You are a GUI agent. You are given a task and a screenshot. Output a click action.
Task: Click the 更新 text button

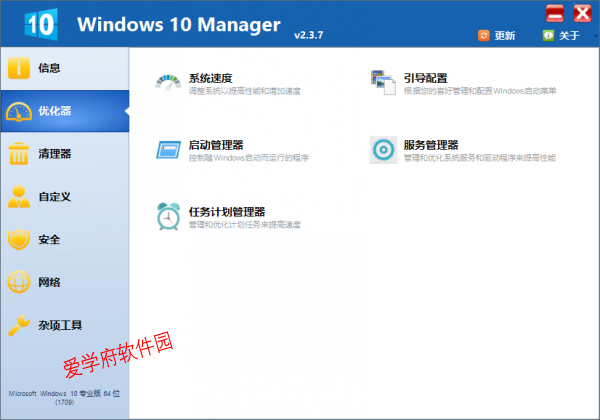pos(505,36)
